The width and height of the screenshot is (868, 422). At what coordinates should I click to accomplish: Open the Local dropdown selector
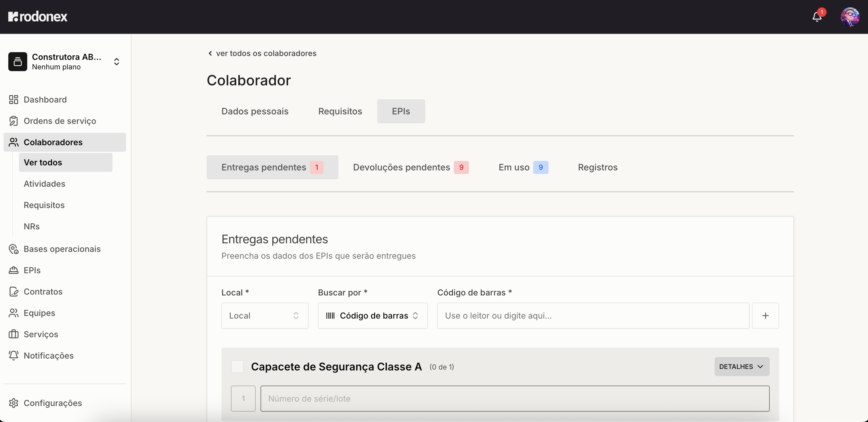265,315
